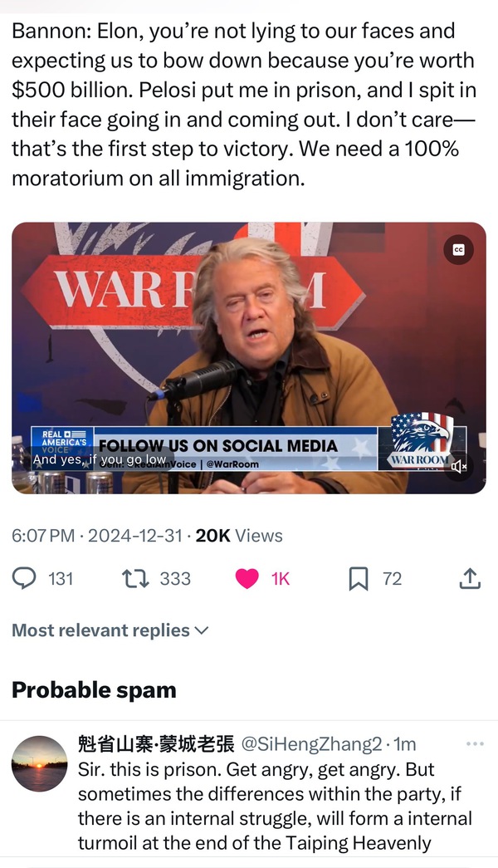Open the share upload icon
This screenshot has height=868, width=498.
(x=470, y=578)
